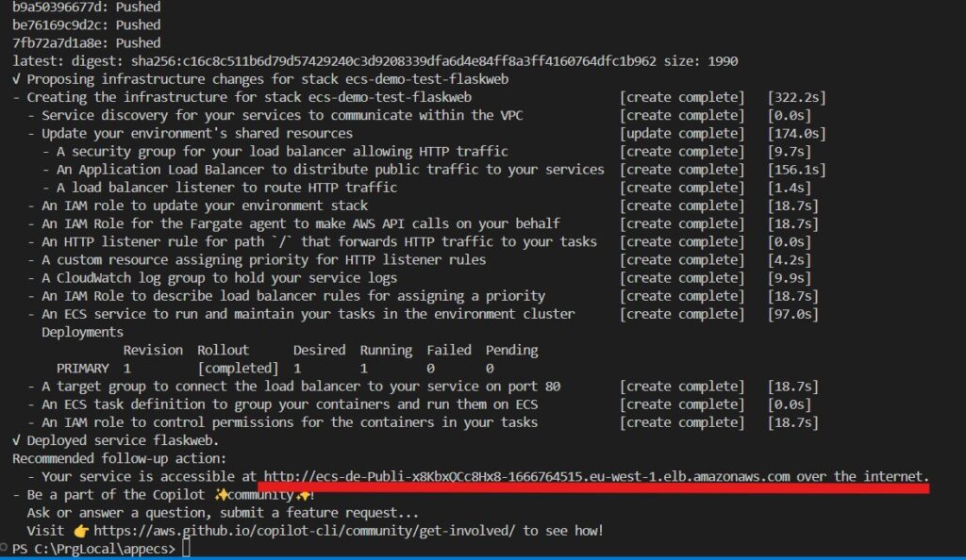Click the checkmark beside Proposing infrastructure changes
The height and width of the screenshot is (560, 966).
point(16,79)
